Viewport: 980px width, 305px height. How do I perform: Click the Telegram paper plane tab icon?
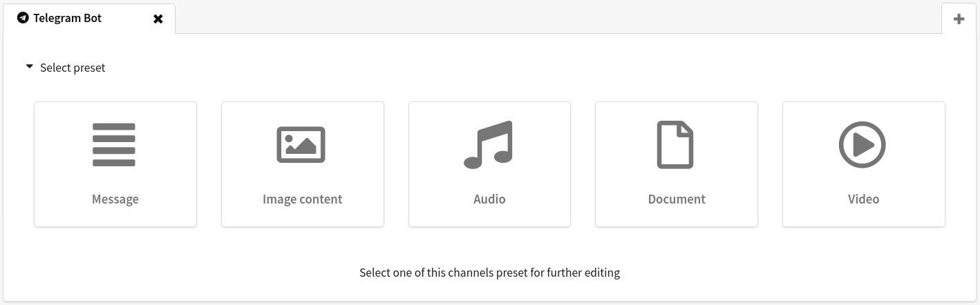(x=23, y=18)
